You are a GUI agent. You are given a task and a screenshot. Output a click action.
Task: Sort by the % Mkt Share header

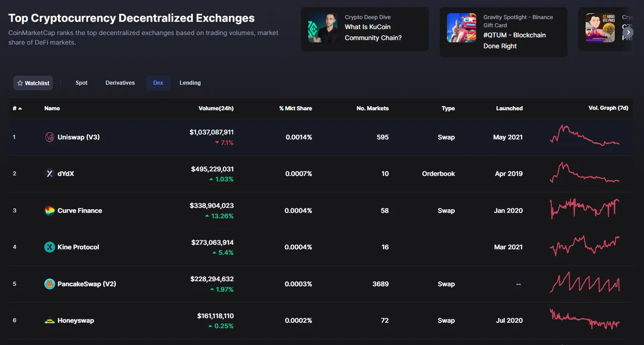pos(296,109)
